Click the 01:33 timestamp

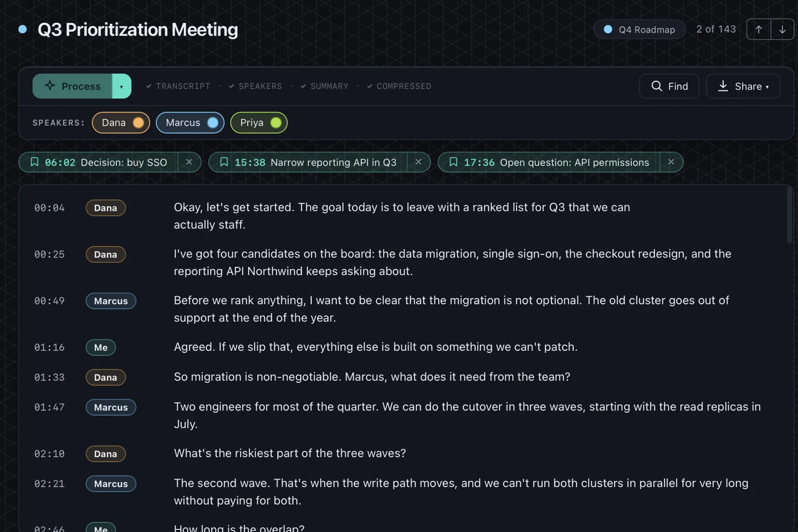[49, 377]
